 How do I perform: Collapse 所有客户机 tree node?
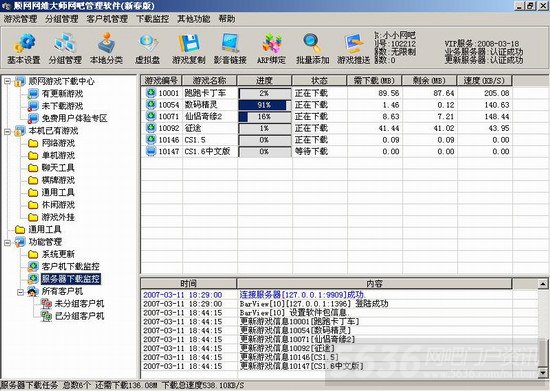tap(21, 291)
